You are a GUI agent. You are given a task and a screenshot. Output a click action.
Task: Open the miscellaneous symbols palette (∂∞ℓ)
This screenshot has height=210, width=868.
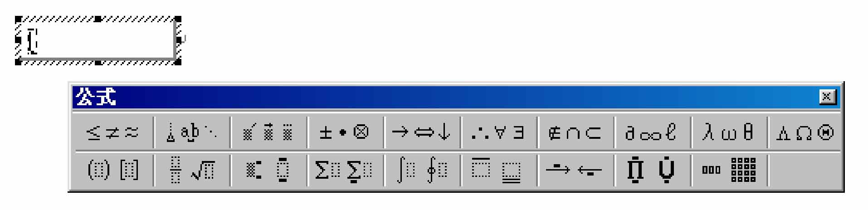[x=652, y=132]
